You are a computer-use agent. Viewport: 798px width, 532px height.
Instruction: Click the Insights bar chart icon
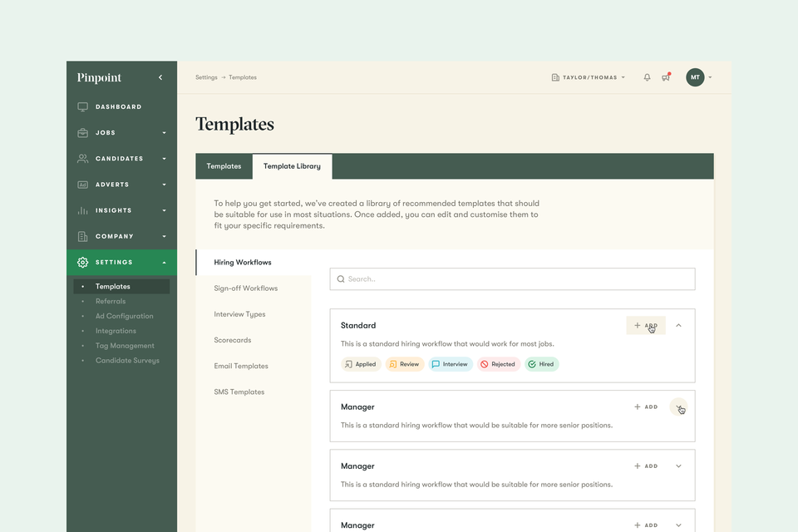[82, 210]
